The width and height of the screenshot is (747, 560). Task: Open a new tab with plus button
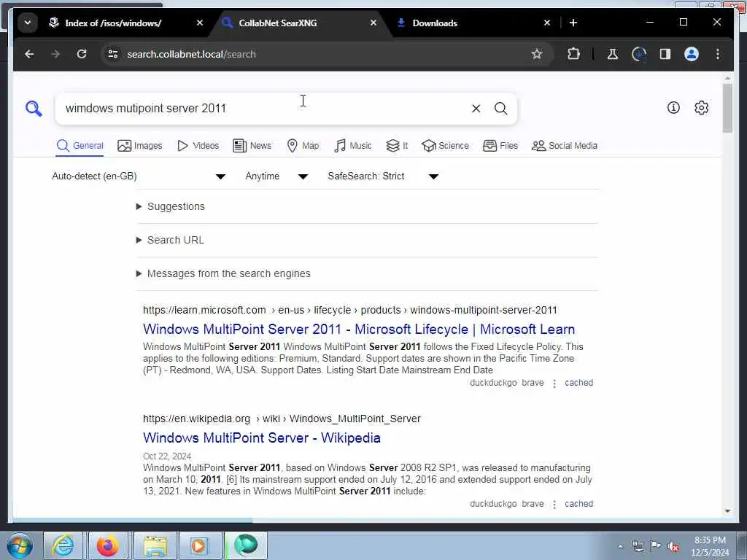(x=573, y=23)
